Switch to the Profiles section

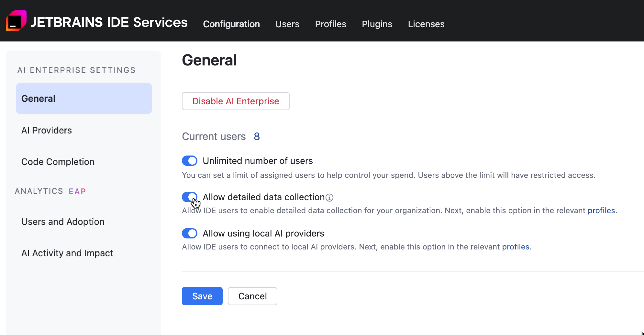point(330,24)
